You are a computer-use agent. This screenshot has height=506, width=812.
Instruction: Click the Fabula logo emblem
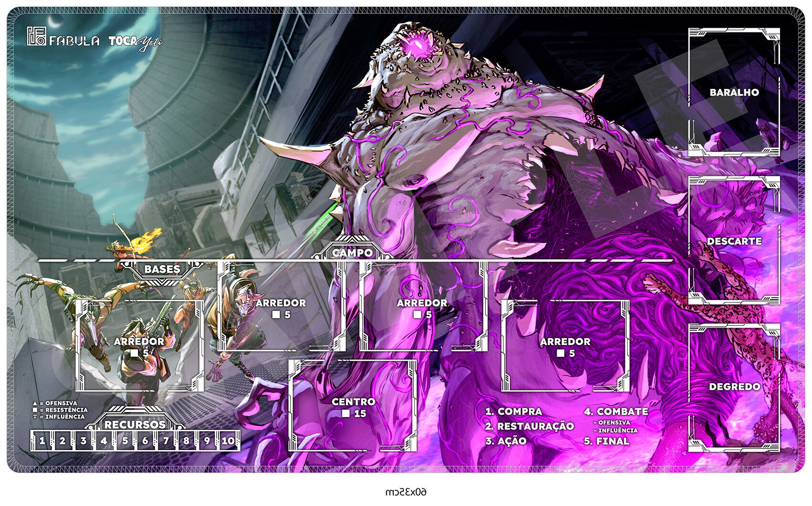[36, 36]
